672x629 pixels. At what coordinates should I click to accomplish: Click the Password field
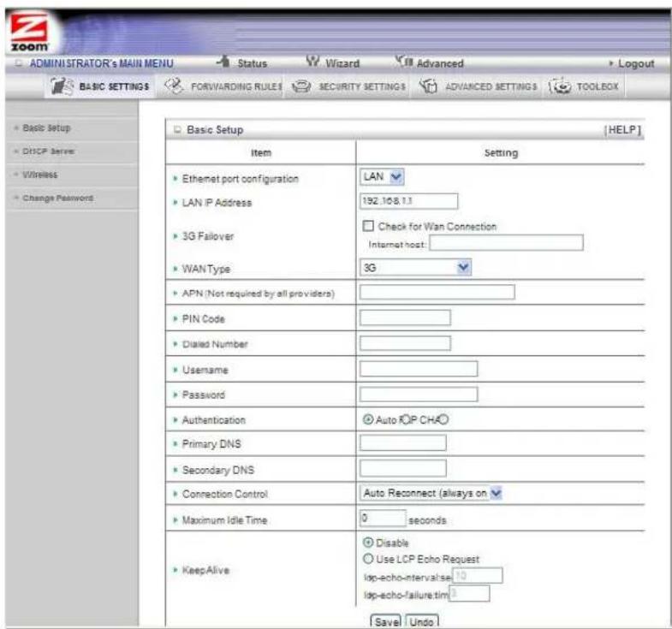point(419,395)
